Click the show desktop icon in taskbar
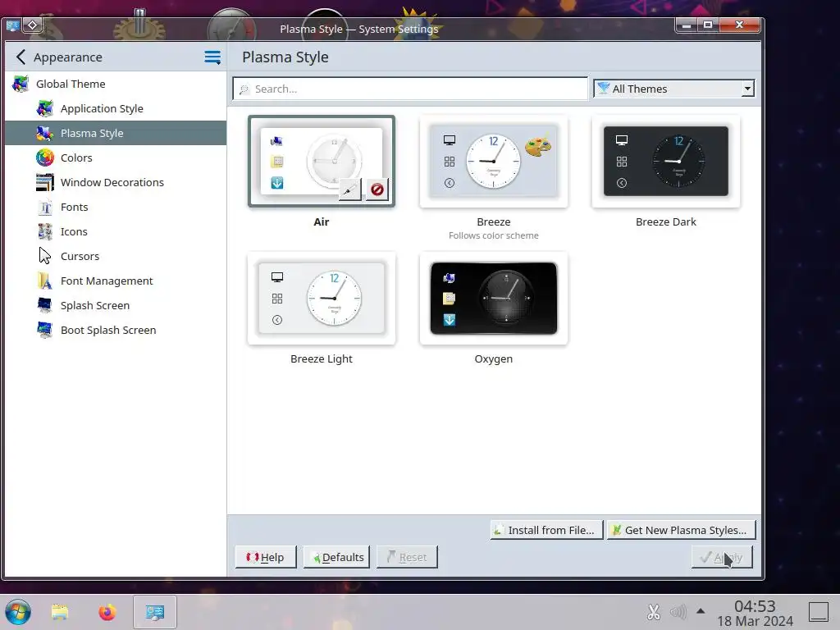This screenshot has width=840, height=630. [819, 612]
